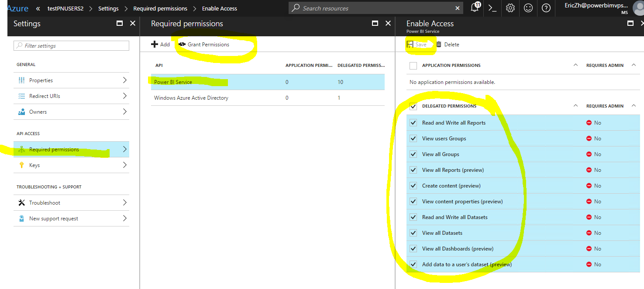Viewport: 644px width, 289px height.
Task: Click the Delete button label
Action: click(451, 44)
